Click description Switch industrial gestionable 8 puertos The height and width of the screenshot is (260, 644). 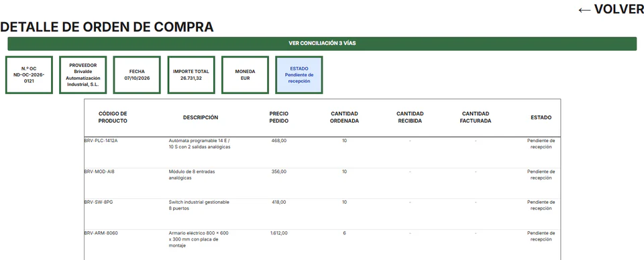(199, 205)
